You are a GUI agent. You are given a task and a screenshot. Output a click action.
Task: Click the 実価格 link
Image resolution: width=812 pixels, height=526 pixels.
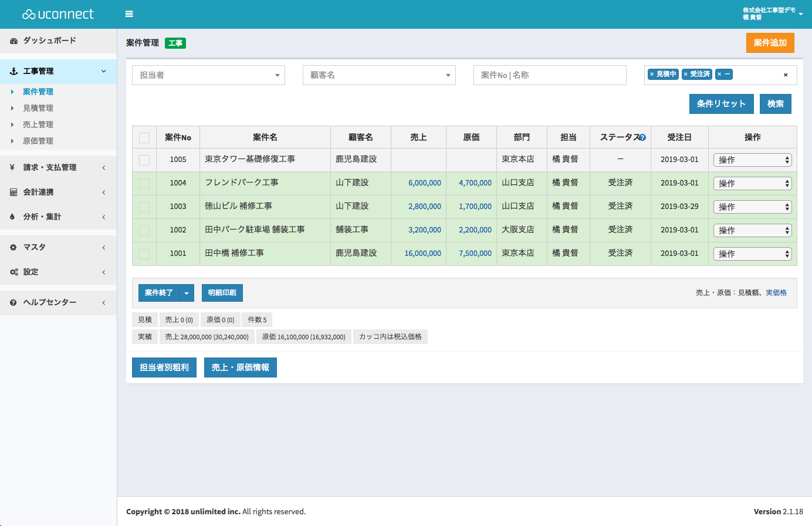point(776,292)
